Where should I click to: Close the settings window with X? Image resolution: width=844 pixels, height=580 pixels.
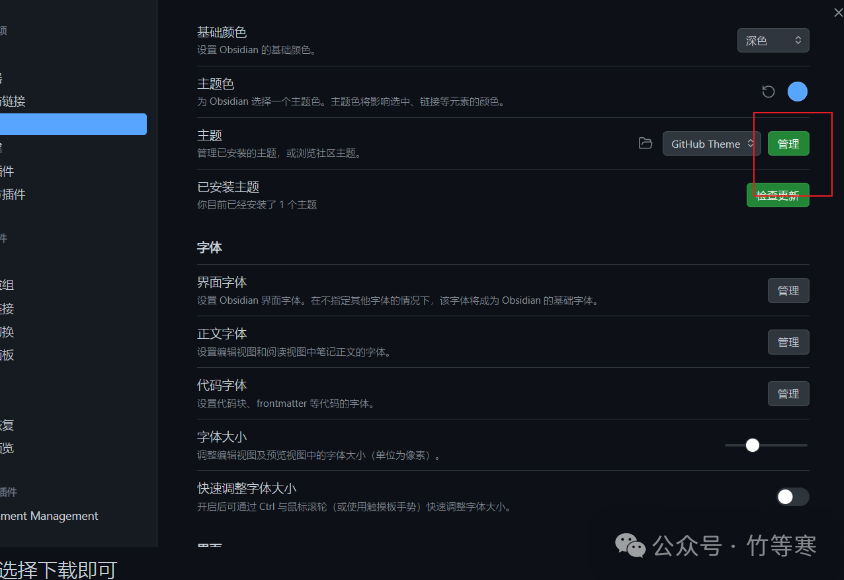pyautogui.click(x=837, y=12)
